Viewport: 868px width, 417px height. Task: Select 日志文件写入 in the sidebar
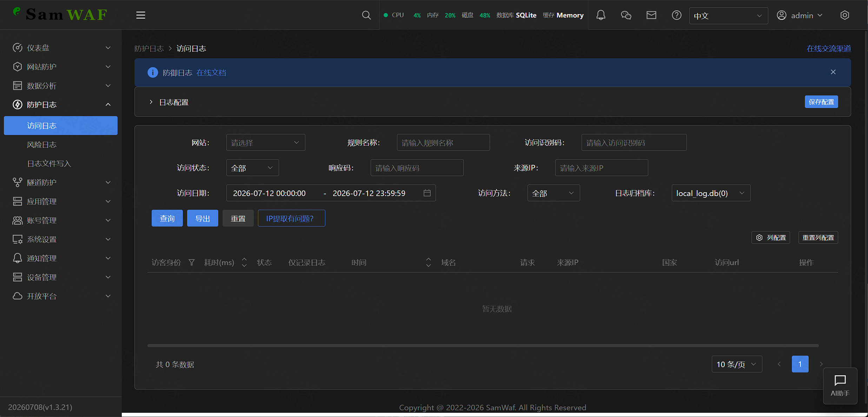(61, 163)
